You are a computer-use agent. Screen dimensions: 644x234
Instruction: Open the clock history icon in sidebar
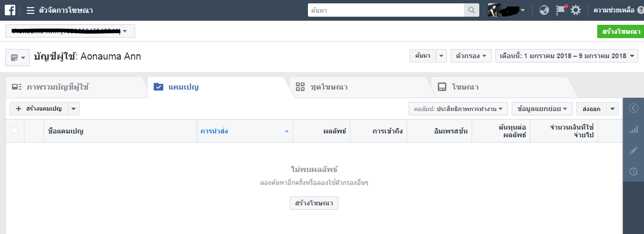coord(633,172)
